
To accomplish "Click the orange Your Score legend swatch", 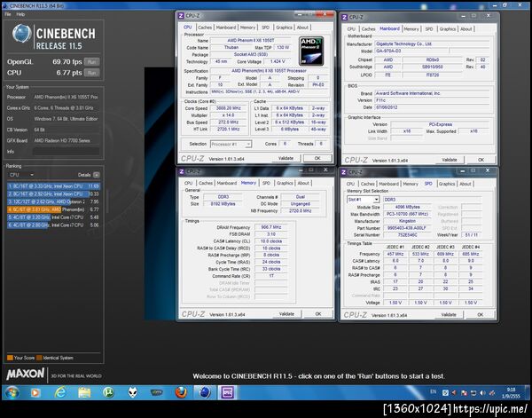I will point(10,358).
